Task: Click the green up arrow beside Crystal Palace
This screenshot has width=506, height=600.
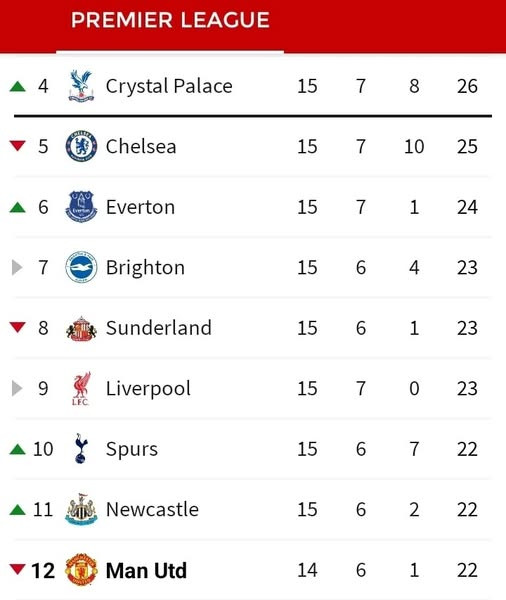Action: [18, 86]
